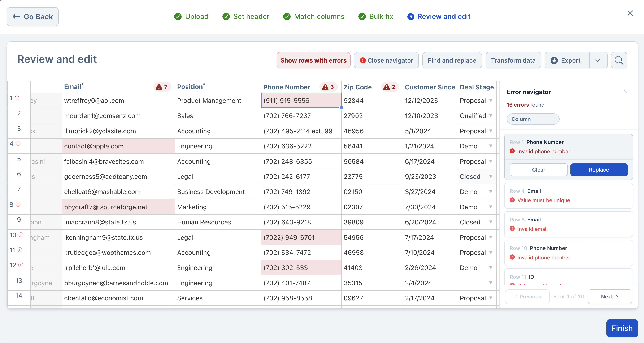Click the Match columns step checkmark

point(287,17)
